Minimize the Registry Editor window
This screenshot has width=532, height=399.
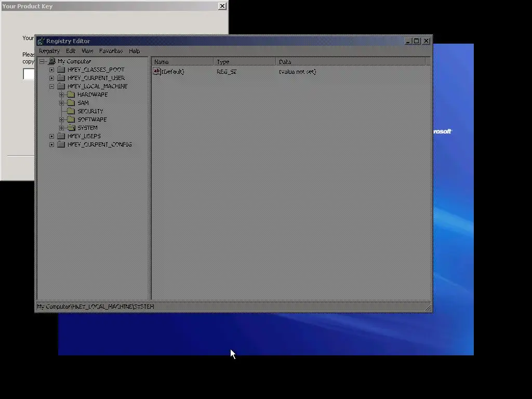point(408,41)
